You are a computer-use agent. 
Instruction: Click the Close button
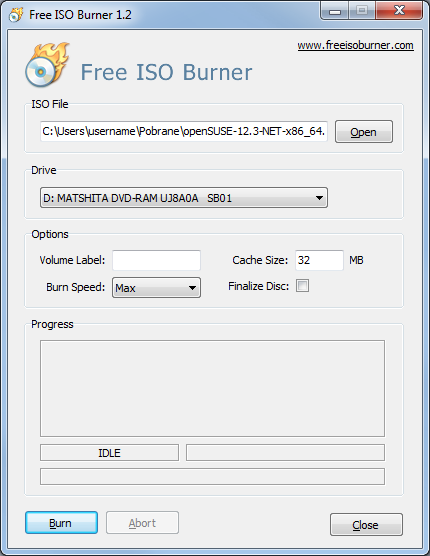(366, 524)
